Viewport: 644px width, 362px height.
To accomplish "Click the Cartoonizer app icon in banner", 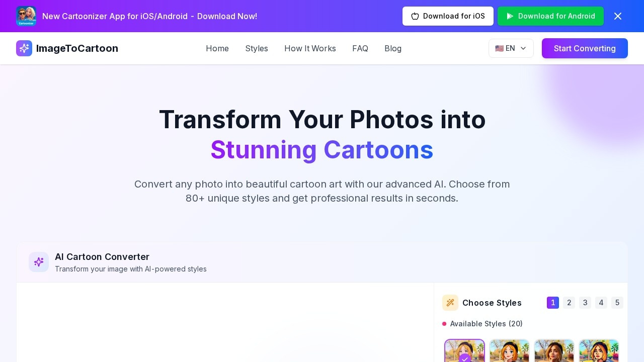I will tap(26, 16).
